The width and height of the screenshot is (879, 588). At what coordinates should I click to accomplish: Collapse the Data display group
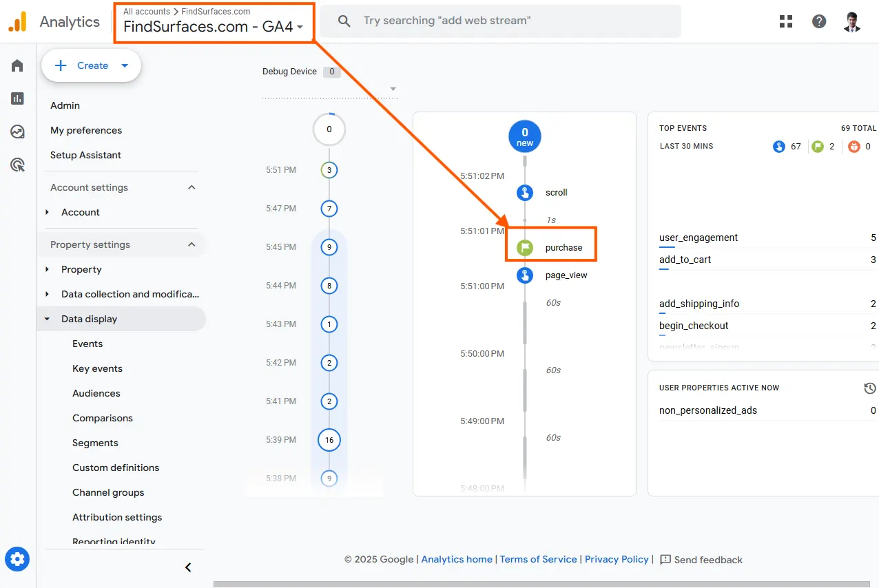point(48,319)
